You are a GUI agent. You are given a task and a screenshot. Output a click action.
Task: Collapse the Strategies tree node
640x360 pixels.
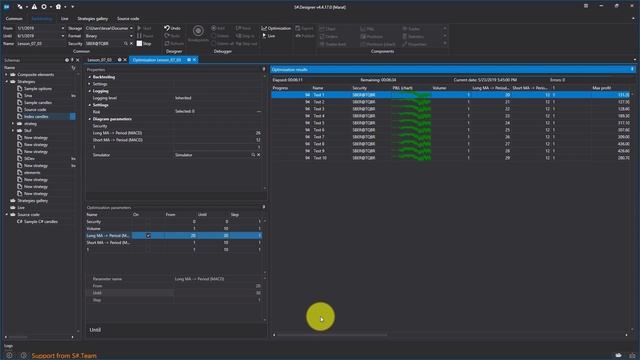(6, 82)
